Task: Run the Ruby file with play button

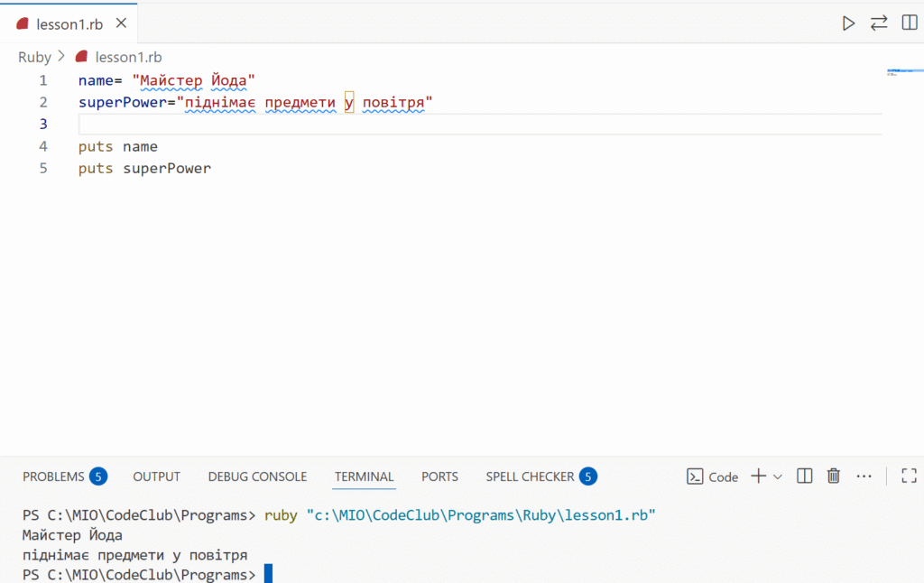Action: (x=848, y=23)
